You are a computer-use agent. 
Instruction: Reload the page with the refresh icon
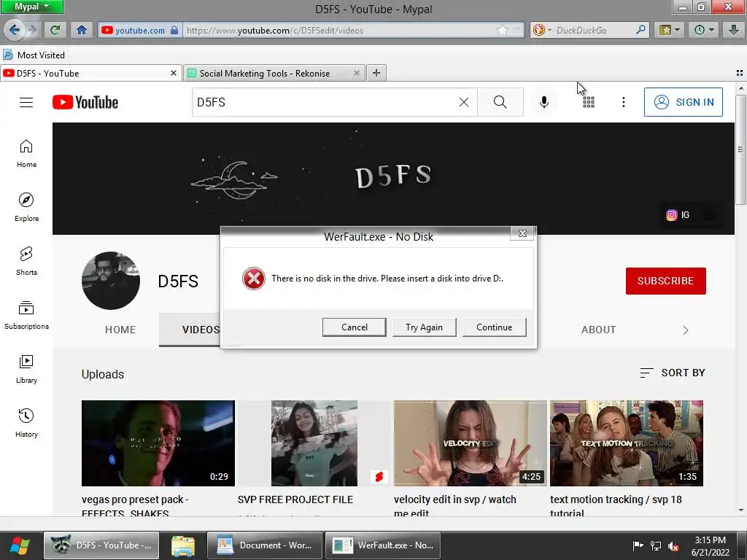click(x=55, y=30)
